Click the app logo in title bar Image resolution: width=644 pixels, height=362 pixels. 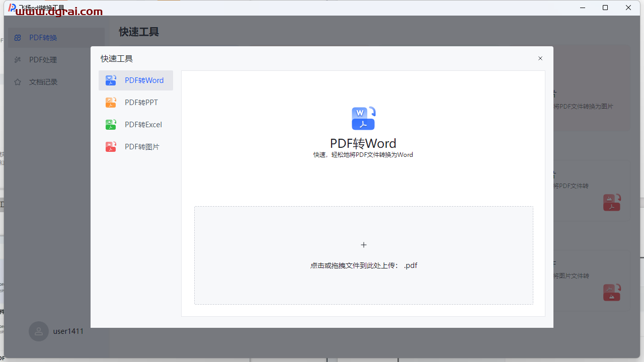12,8
